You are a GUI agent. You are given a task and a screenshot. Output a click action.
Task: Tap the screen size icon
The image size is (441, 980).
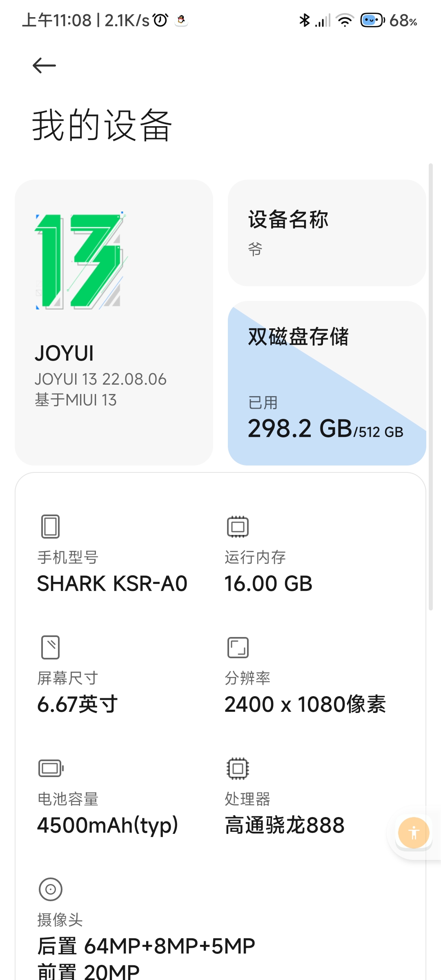click(51, 647)
